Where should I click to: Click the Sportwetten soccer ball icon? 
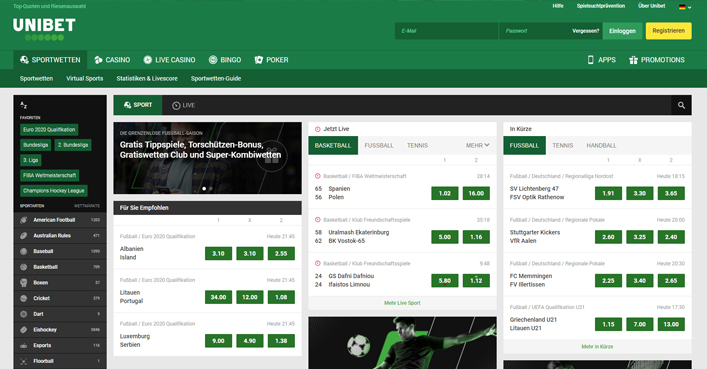click(24, 60)
